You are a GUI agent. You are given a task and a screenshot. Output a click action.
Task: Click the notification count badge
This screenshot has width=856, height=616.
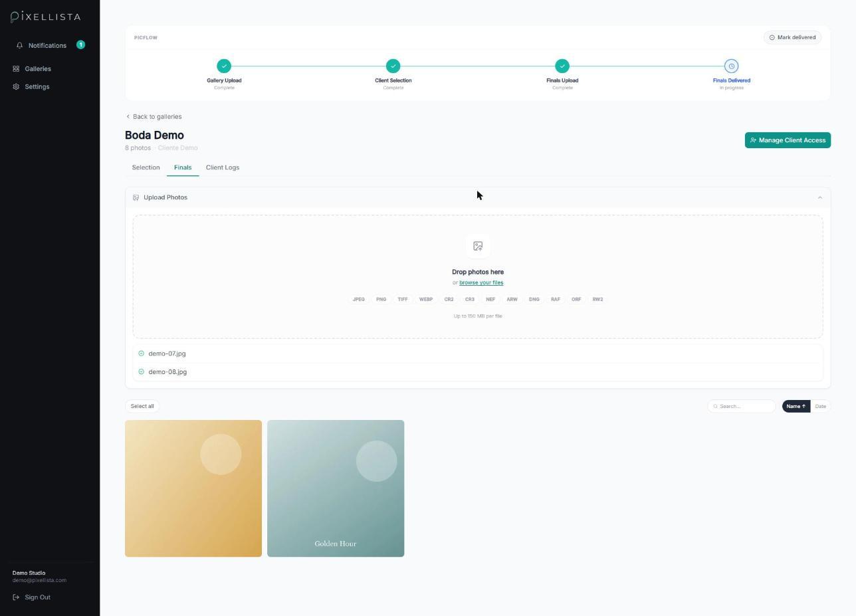click(80, 45)
